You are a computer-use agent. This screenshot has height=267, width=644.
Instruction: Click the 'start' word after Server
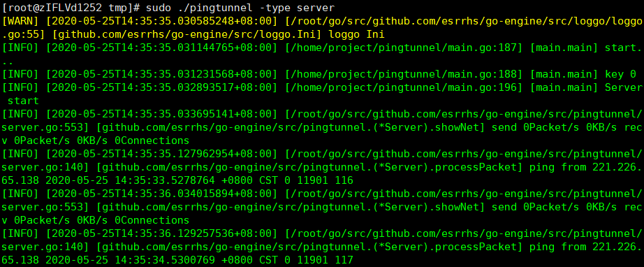[x=24, y=101]
